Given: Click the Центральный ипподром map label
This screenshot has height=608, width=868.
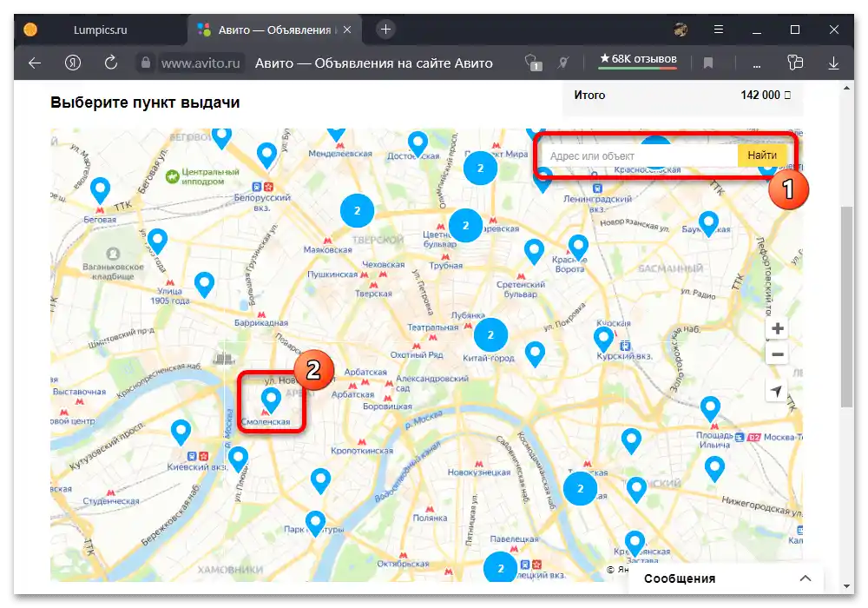Looking at the screenshot, I should (x=203, y=176).
